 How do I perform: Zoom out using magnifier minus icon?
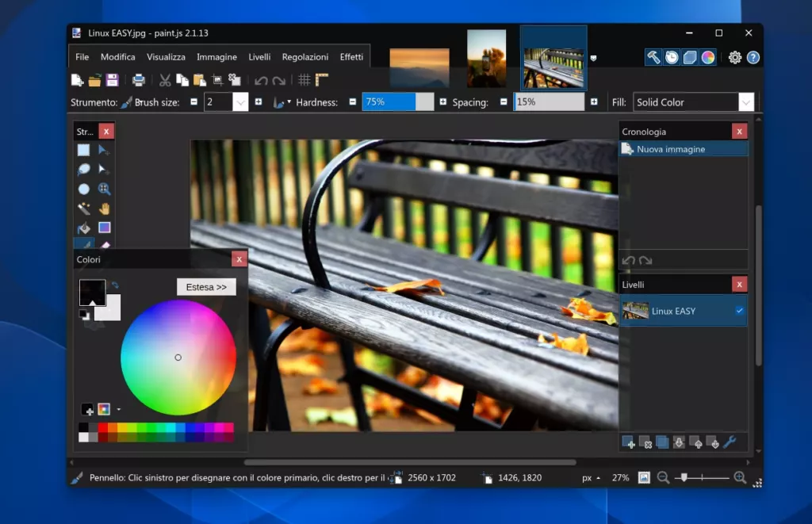(663, 477)
